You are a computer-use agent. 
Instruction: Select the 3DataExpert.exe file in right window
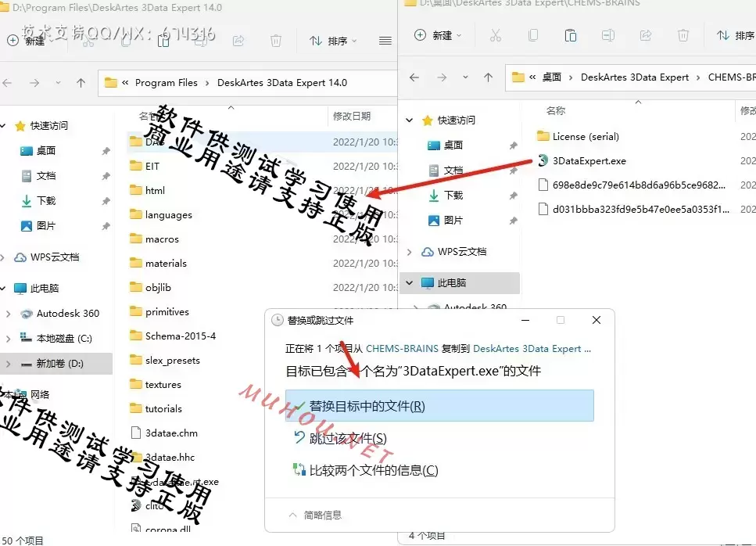click(589, 160)
